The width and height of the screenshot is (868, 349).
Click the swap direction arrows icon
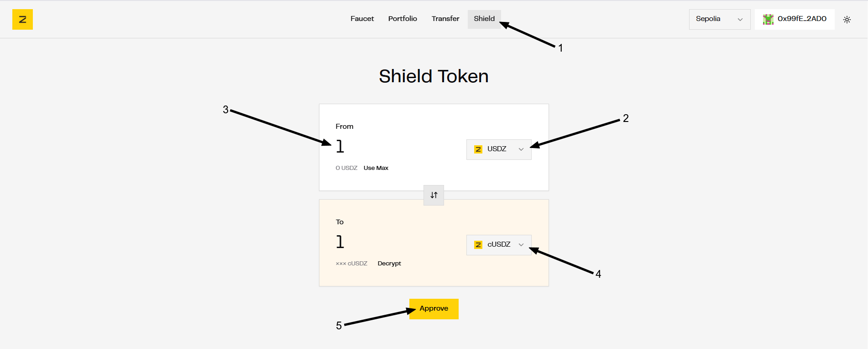coord(434,195)
